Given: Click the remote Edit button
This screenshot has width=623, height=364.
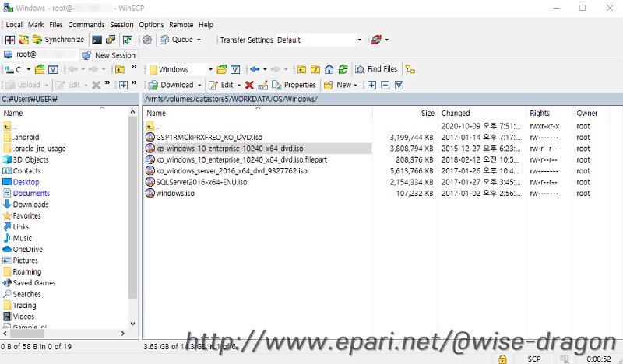Looking at the screenshot, I should [221, 85].
